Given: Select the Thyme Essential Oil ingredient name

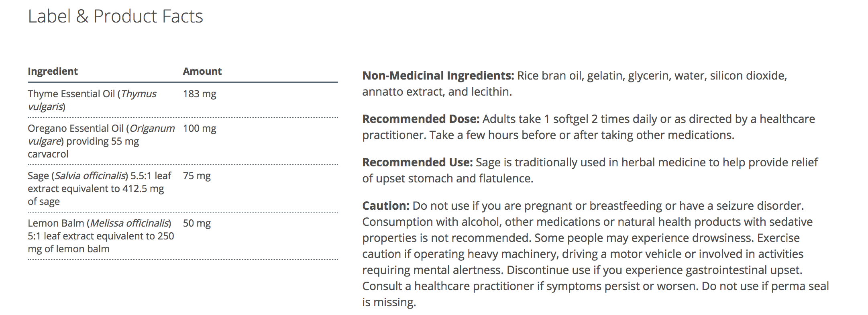Looking at the screenshot, I should click(71, 94).
